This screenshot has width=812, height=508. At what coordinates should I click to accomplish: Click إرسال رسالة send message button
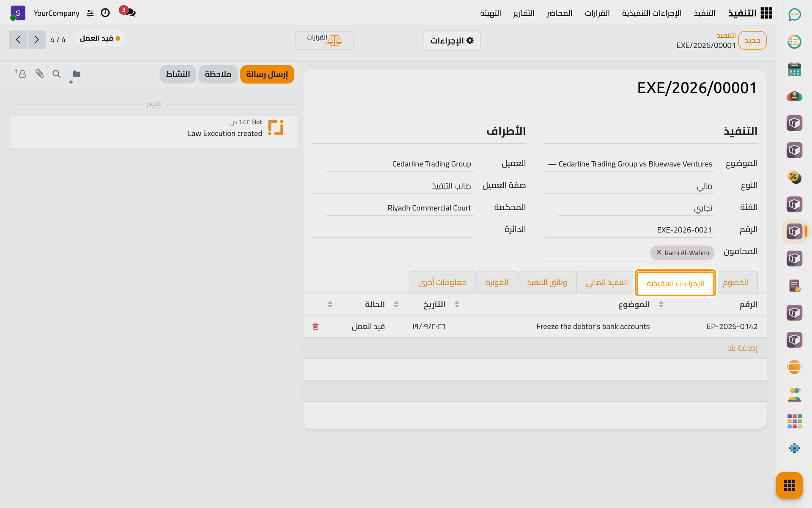pyautogui.click(x=267, y=75)
